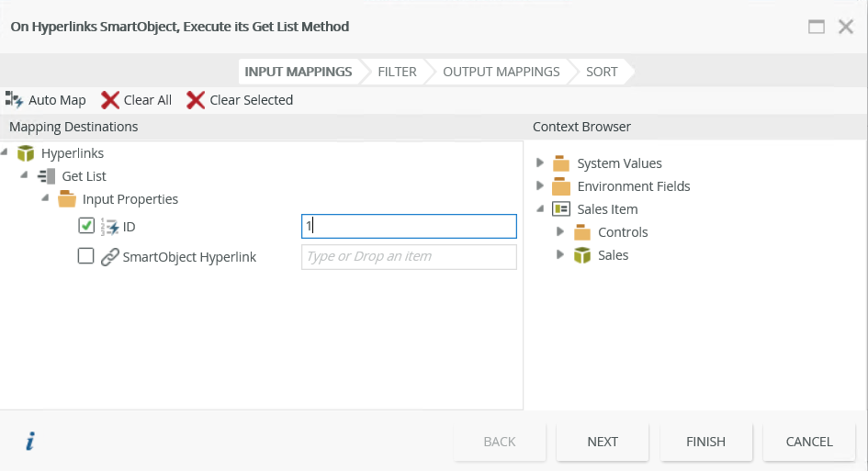Click the System Values folder icon
Screen dimensions: 868x471
(x=561, y=163)
